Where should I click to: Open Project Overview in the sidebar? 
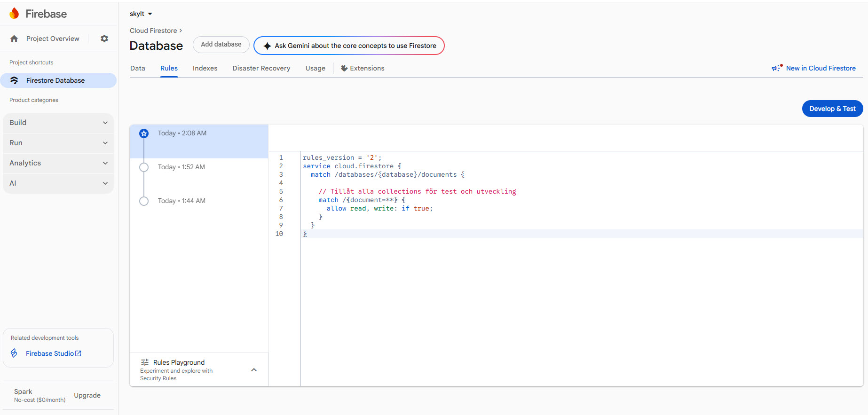click(53, 39)
